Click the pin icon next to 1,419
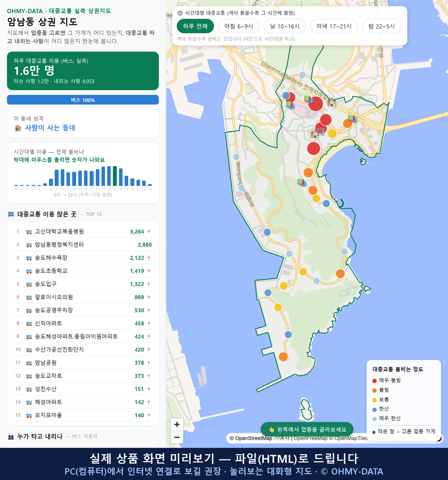The height and width of the screenshot is (480, 448). click(x=149, y=271)
